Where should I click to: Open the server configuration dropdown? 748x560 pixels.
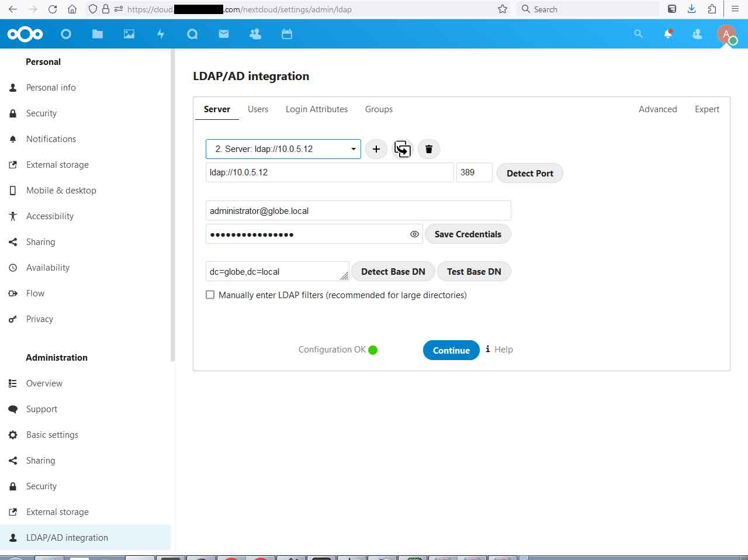tap(283, 149)
